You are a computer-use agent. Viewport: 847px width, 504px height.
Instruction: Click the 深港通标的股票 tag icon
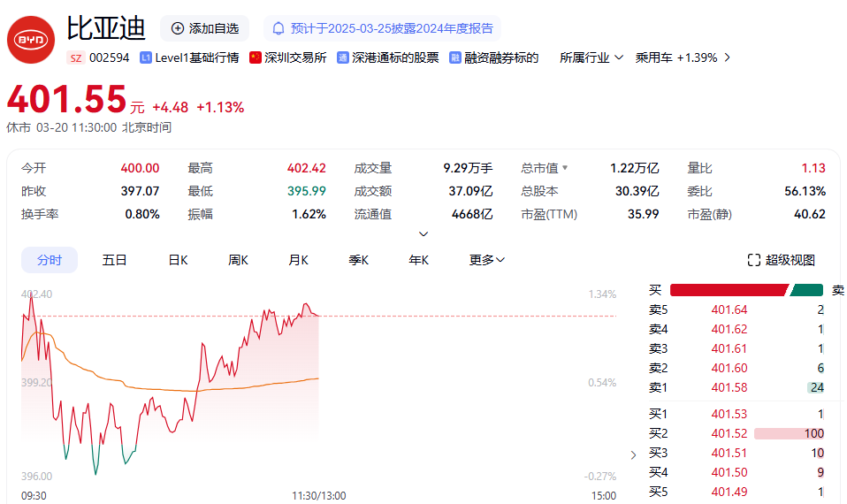pyautogui.click(x=342, y=57)
